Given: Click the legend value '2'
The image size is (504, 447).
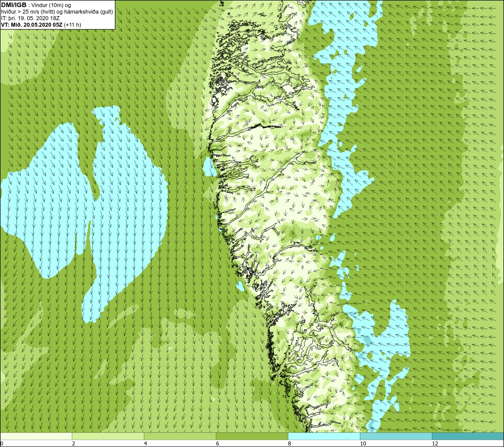Looking at the screenshot, I should [74, 443].
